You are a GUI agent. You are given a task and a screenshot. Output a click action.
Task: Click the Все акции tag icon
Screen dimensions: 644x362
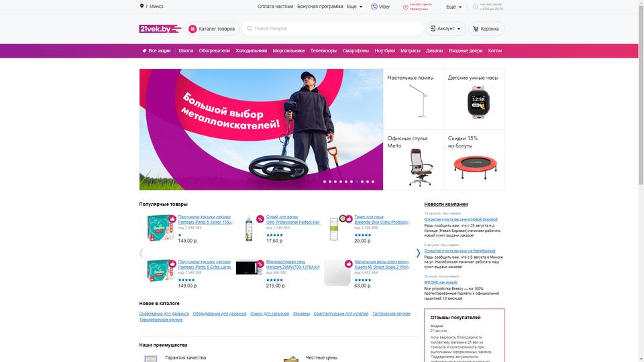coord(144,51)
